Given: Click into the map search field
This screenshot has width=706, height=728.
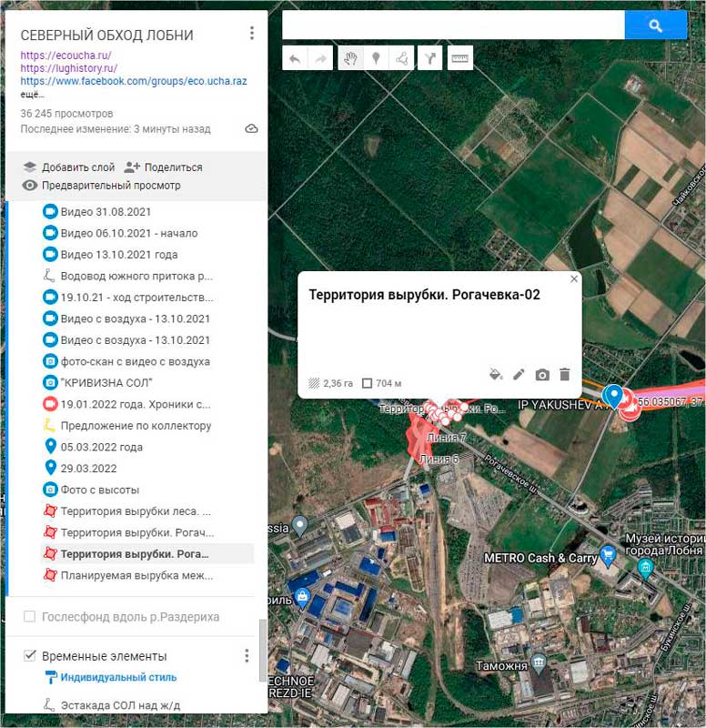Looking at the screenshot, I should point(453,25).
